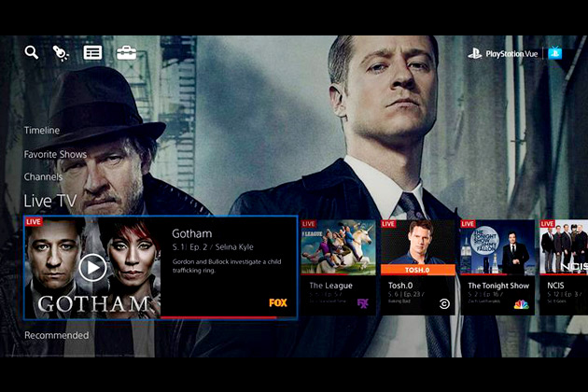Play Gotham with the play button
This screenshot has width=588, height=392.
click(x=92, y=268)
